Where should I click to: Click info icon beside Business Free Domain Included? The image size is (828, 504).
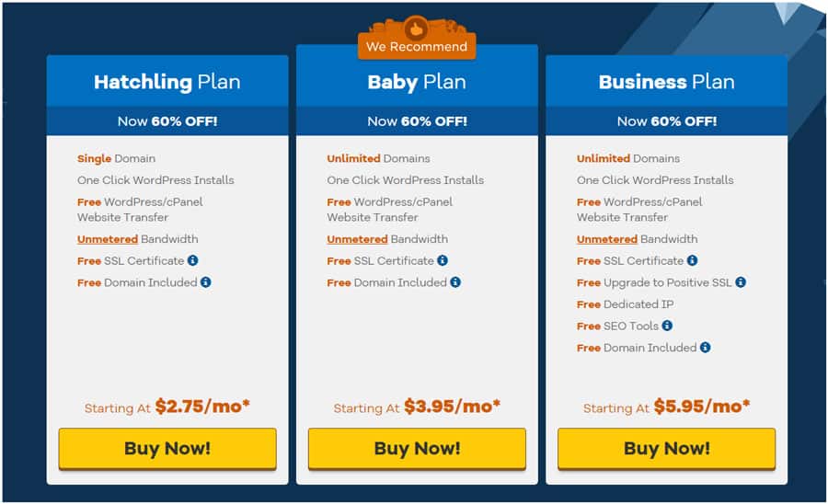pos(705,348)
